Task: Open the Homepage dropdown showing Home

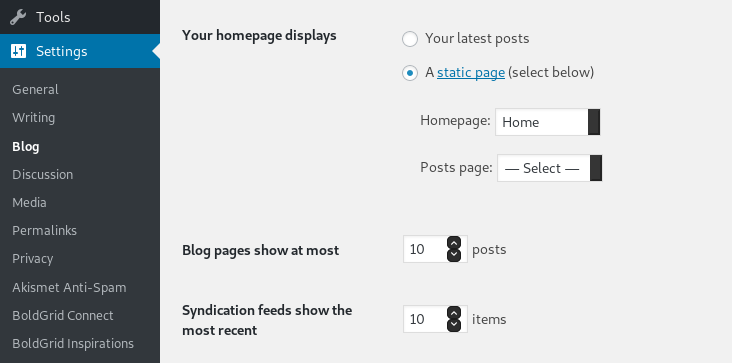Action: [x=548, y=122]
